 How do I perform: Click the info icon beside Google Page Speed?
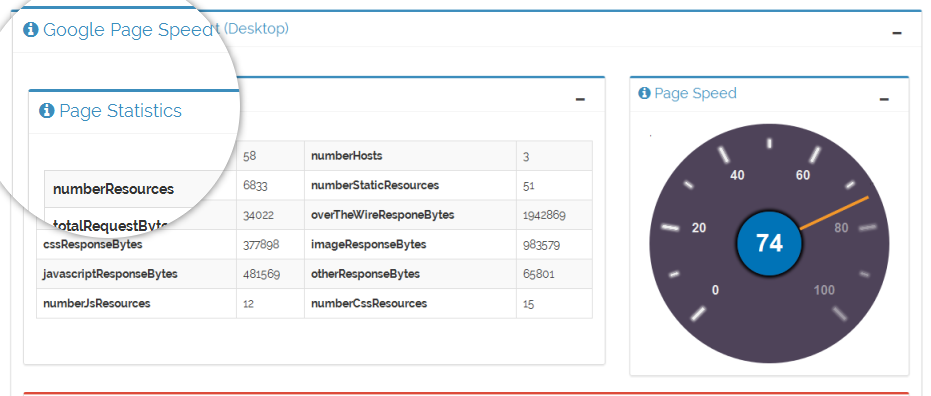point(30,30)
